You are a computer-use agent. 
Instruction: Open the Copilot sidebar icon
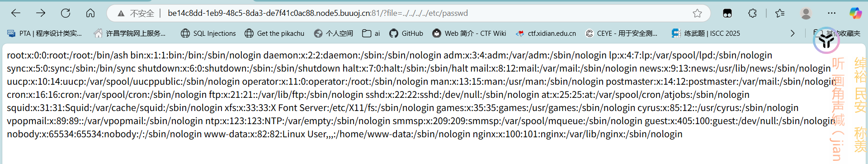[855, 13]
